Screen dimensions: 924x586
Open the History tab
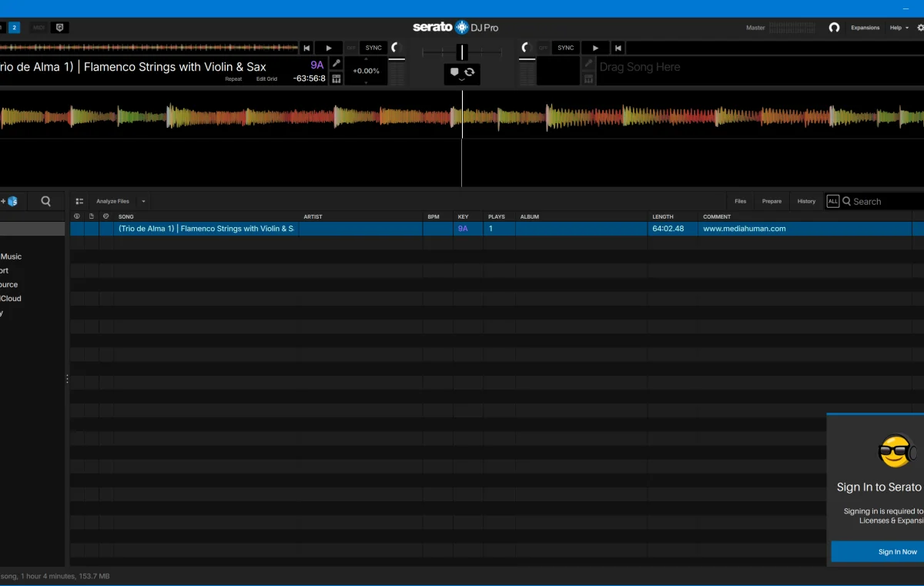[806, 201]
